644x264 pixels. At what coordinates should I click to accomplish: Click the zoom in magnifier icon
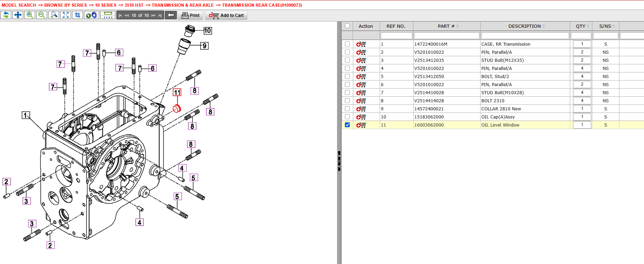click(x=30, y=15)
